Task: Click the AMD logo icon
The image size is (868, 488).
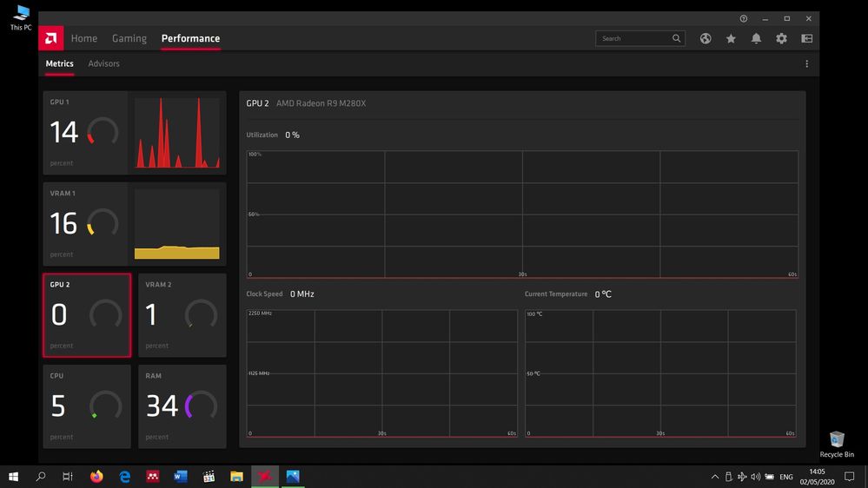Action: click(51, 38)
